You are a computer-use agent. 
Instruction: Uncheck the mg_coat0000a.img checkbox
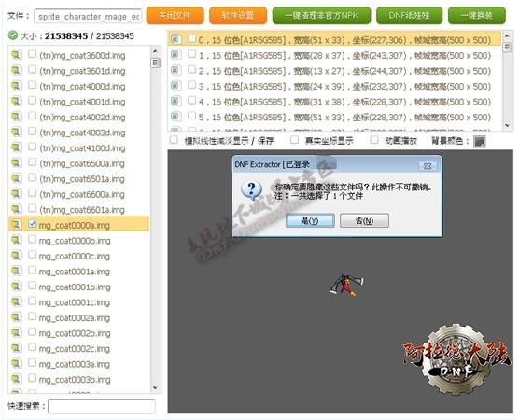(x=32, y=224)
